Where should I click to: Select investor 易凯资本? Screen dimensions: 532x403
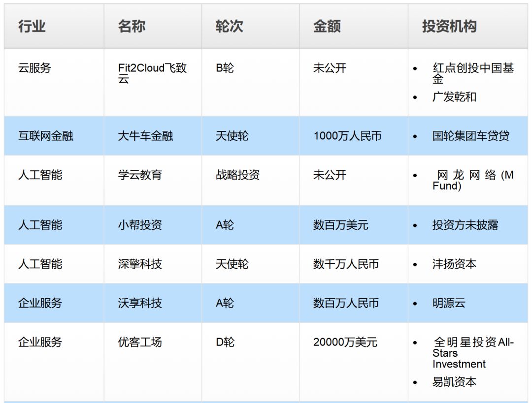454,382
